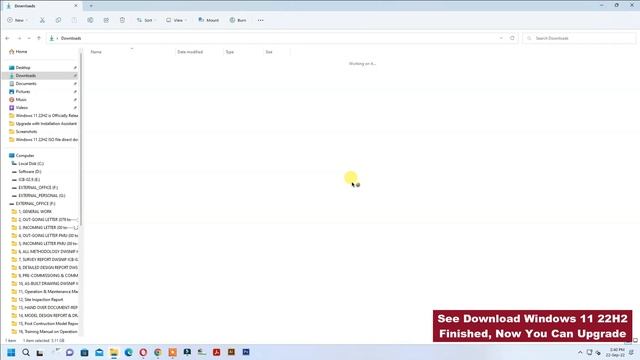The width and height of the screenshot is (640, 360).
Task: Show hidden system tray icons
Action: pyautogui.click(x=580, y=352)
